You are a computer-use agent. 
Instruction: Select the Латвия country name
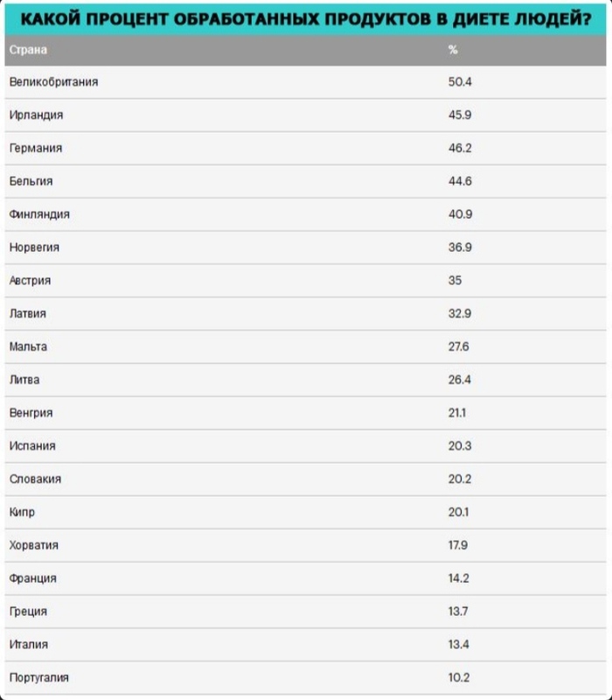28,313
